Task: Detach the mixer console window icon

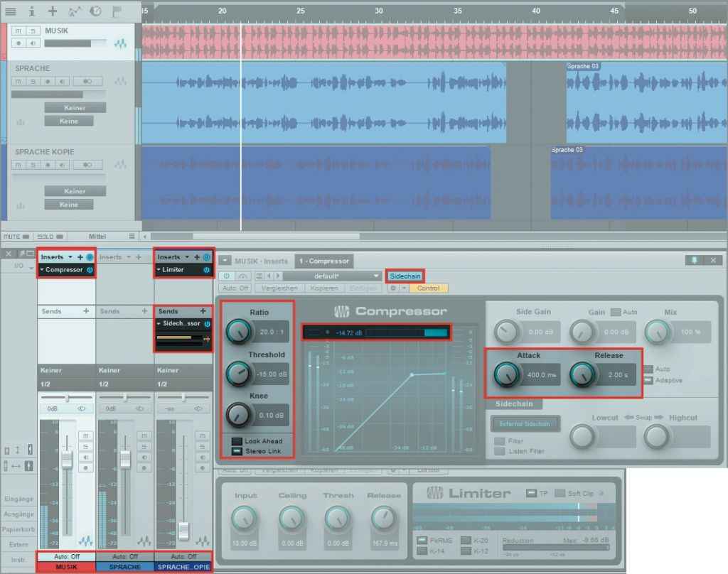Action: (30, 254)
